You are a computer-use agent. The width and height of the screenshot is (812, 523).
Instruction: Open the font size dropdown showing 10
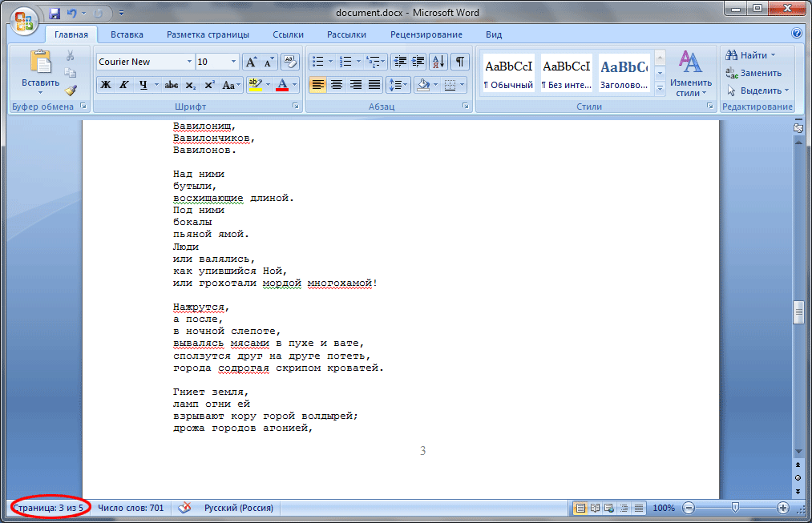(233, 62)
